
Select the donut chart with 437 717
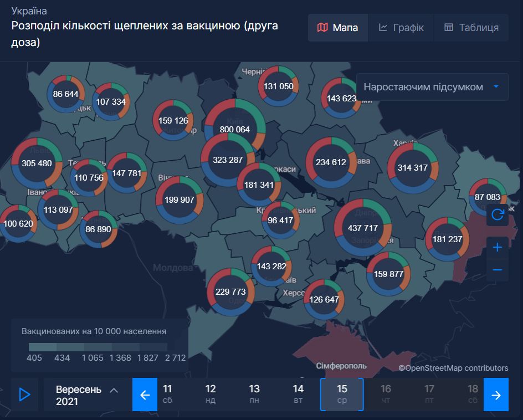click(x=363, y=228)
